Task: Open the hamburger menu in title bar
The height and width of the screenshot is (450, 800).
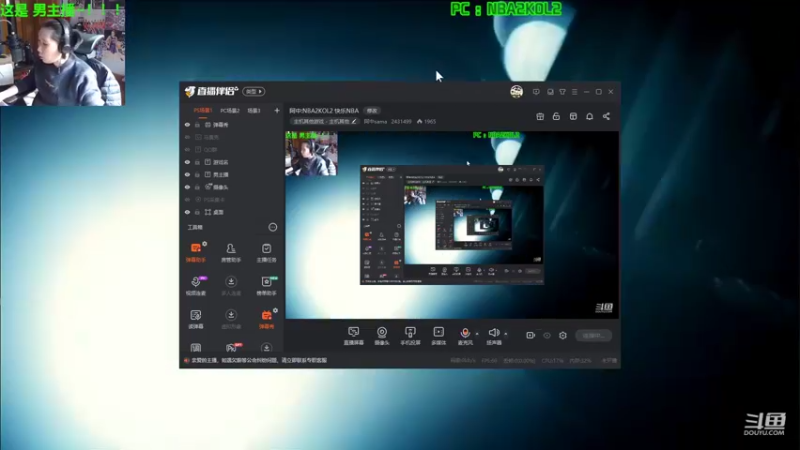Action: tap(574, 92)
